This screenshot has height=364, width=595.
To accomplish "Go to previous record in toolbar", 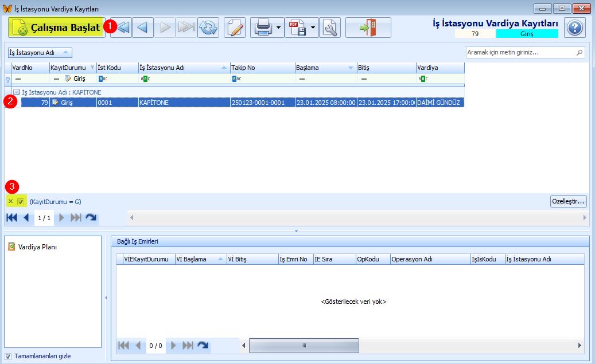I will [143, 28].
